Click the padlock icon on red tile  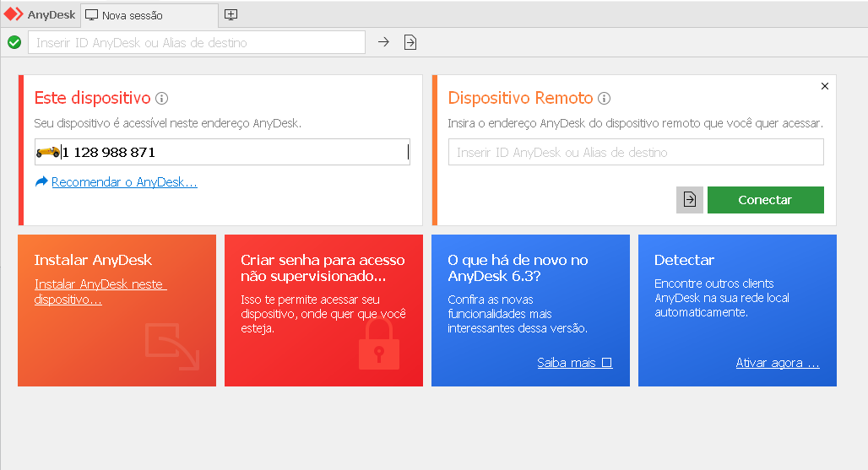coord(379,344)
